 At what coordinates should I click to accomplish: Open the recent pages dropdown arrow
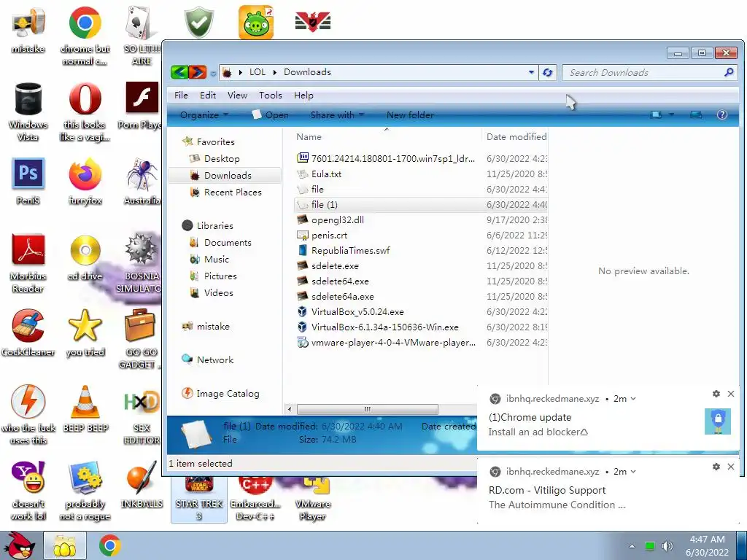click(213, 74)
